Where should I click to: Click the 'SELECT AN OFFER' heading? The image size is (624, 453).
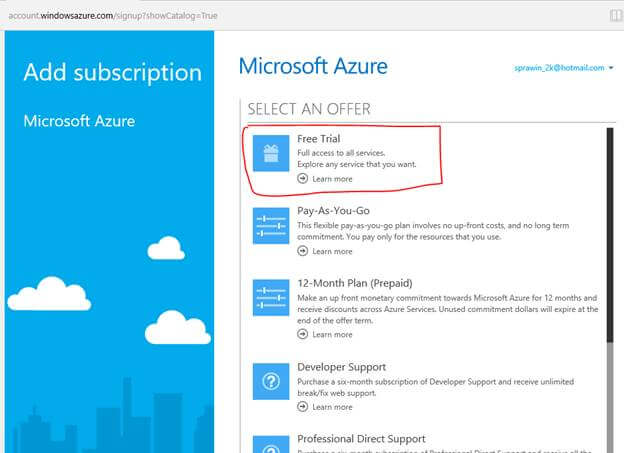coord(309,109)
